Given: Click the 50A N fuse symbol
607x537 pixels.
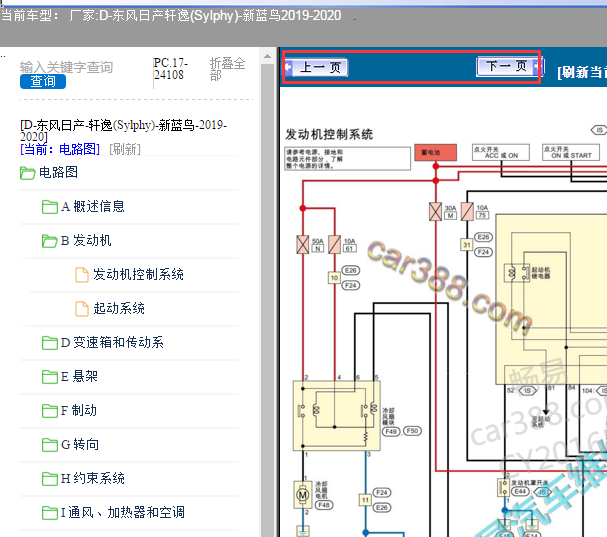Looking at the screenshot, I should 303,245.
